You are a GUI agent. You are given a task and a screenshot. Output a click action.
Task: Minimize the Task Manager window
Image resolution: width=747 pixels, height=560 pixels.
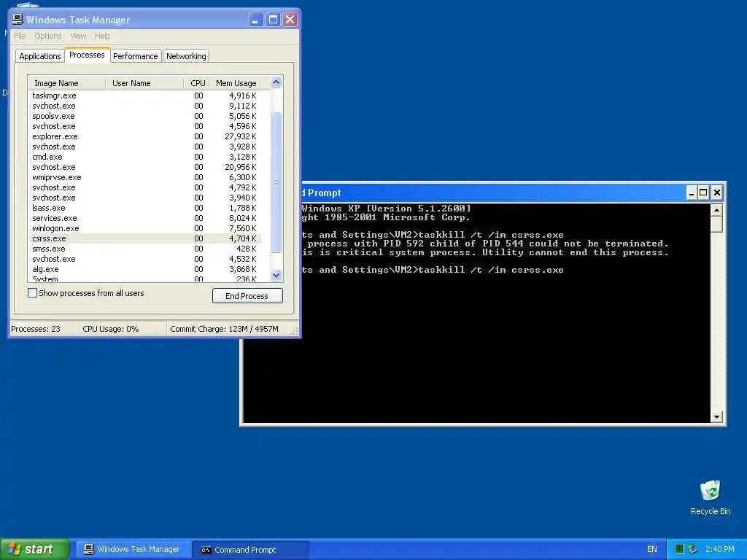pyautogui.click(x=256, y=20)
